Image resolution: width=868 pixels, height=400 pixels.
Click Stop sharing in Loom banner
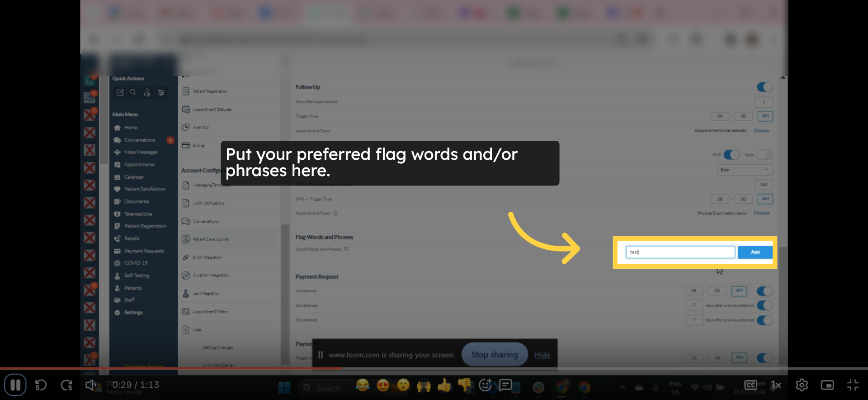pos(495,355)
